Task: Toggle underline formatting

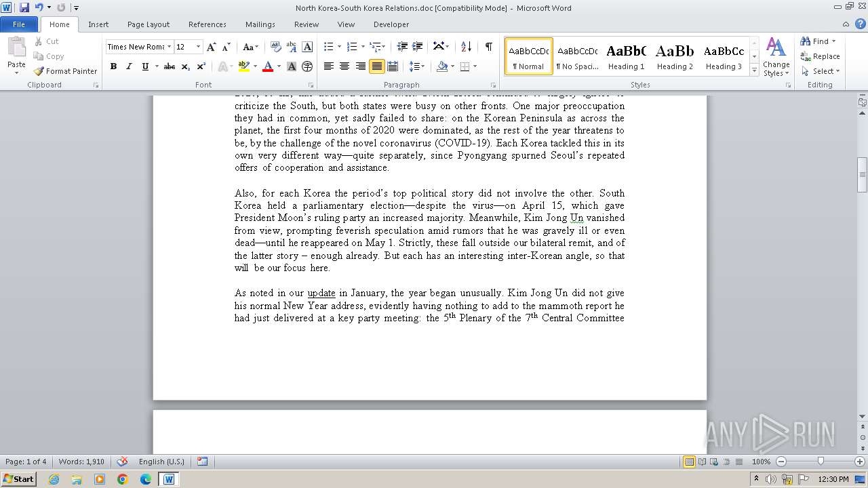Action: [x=145, y=66]
